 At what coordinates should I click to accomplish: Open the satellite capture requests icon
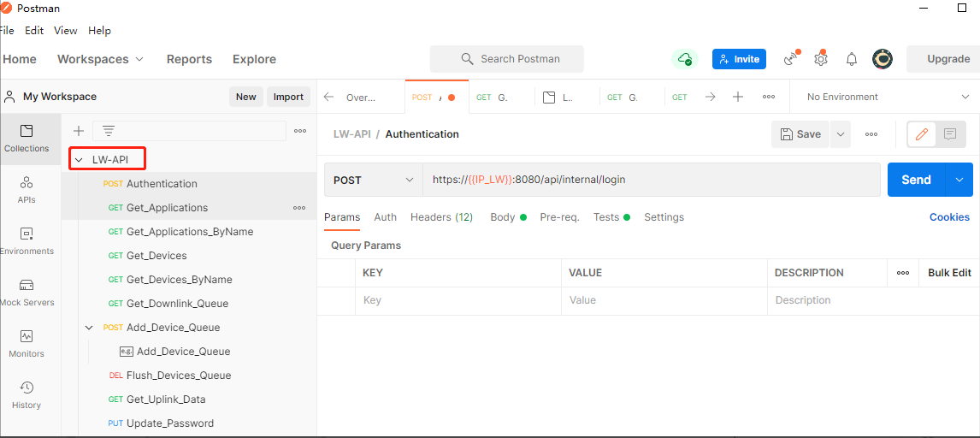click(792, 59)
